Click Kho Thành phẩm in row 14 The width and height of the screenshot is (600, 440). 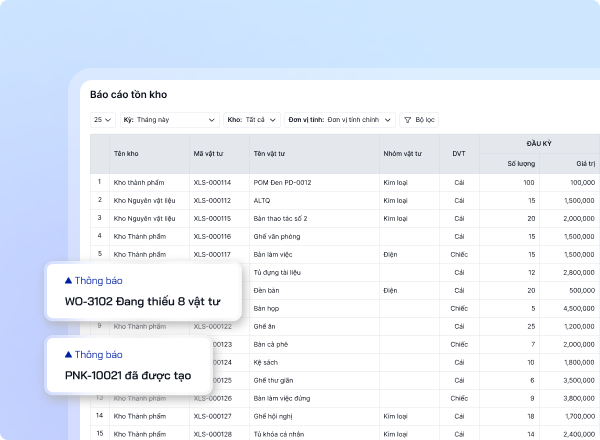click(140, 416)
